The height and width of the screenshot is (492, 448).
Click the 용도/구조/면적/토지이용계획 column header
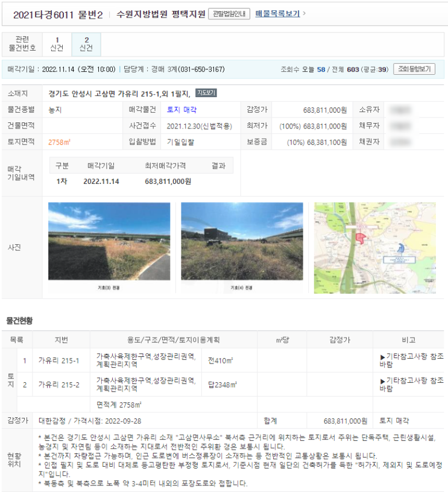click(173, 339)
